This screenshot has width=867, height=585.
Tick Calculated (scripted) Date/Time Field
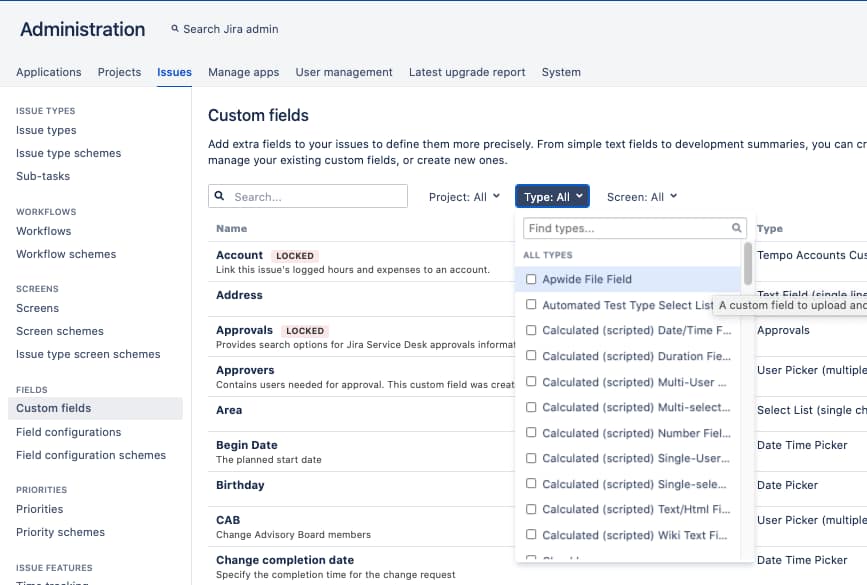coord(531,330)
